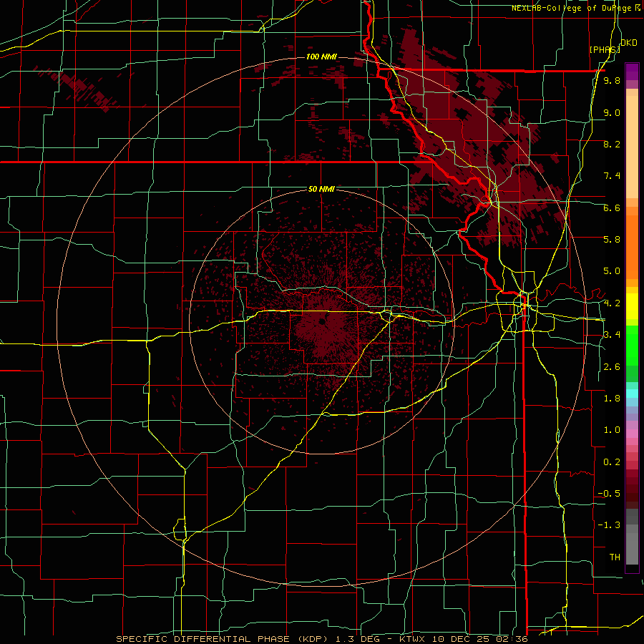Click the 2.6 scale value
Screen dimensions: 644x644
(x=612, y=367)
